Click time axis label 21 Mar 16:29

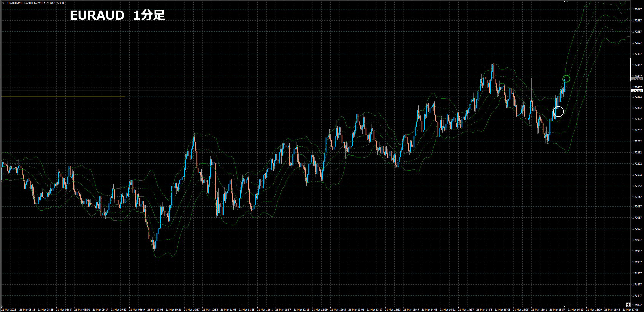point(594,310)
